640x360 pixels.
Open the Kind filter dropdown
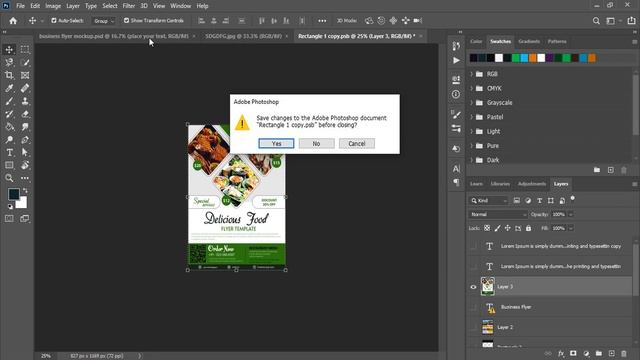[x=488, y=200]
